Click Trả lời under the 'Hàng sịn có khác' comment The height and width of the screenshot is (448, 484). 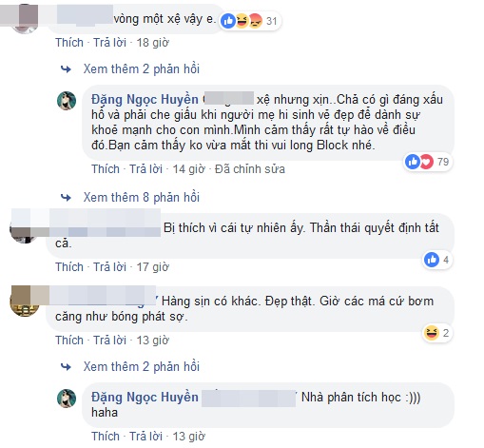coord(109,341)
